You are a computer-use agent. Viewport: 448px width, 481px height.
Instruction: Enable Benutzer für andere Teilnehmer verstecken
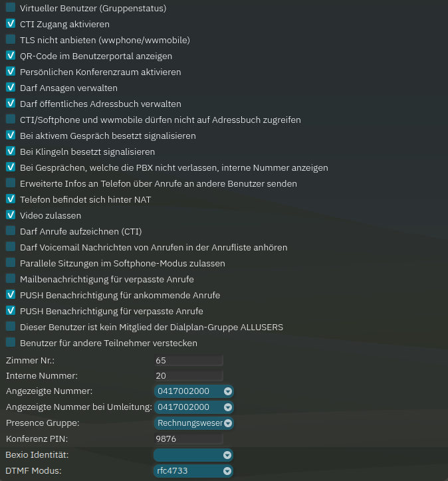tap(11, 343)
